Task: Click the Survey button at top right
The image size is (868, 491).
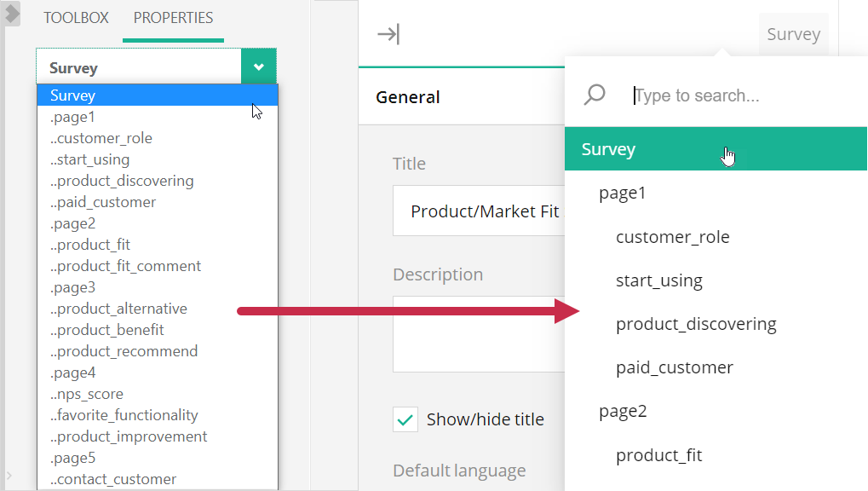Action: 792,33
